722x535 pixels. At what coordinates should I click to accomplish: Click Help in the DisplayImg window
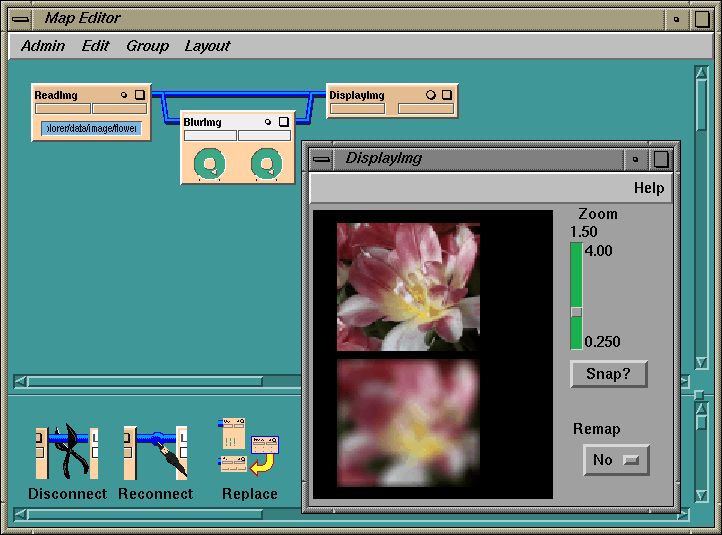point(648,188)
